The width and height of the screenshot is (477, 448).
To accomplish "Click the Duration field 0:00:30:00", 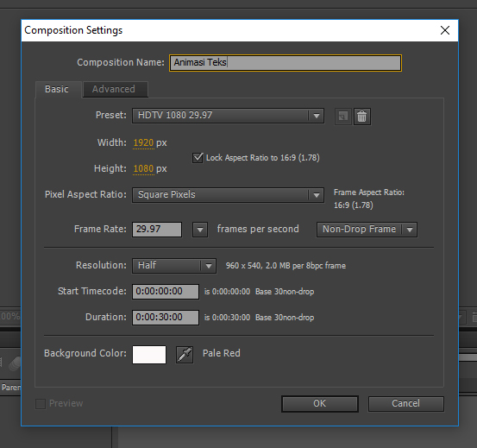I will [x=166, y=318].
